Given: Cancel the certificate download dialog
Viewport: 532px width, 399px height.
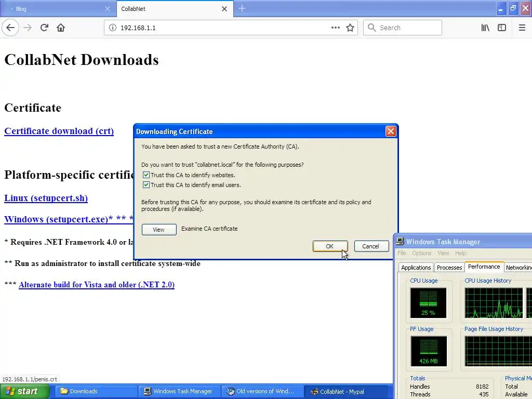Looking at the screenshot, I should 371,246.
